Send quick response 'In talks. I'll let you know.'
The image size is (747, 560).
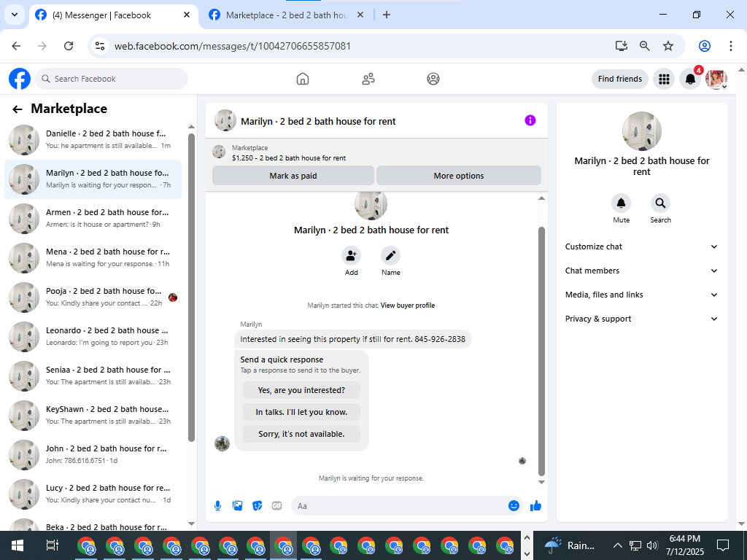point(301,412)
